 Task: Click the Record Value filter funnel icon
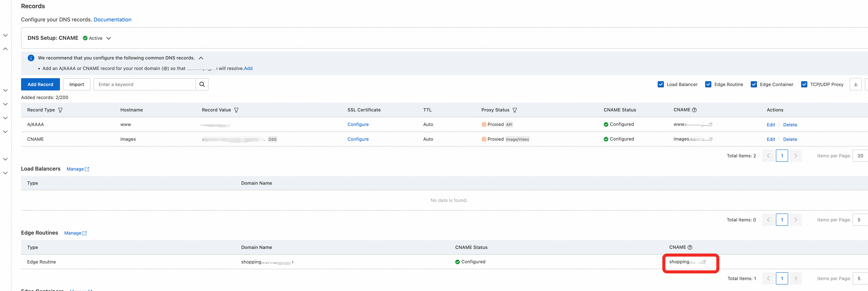tap(236, 110)
